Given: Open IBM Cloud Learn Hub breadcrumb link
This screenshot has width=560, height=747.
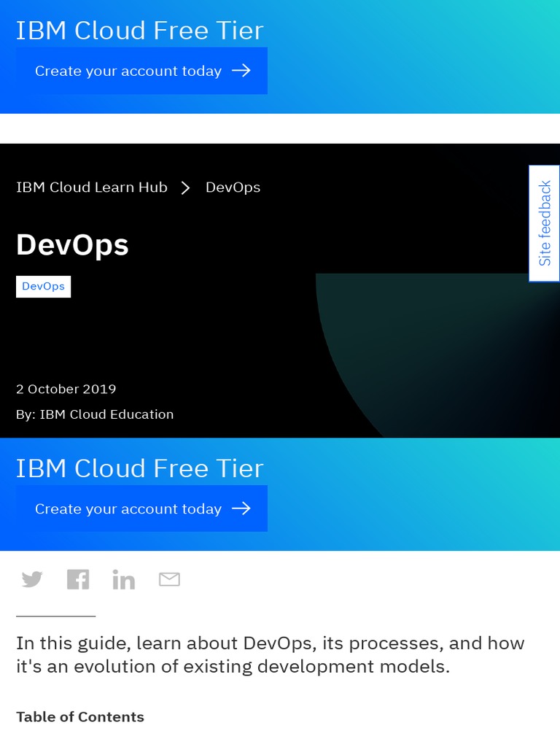Looking at the screenshot, I should tap(92, 187).
